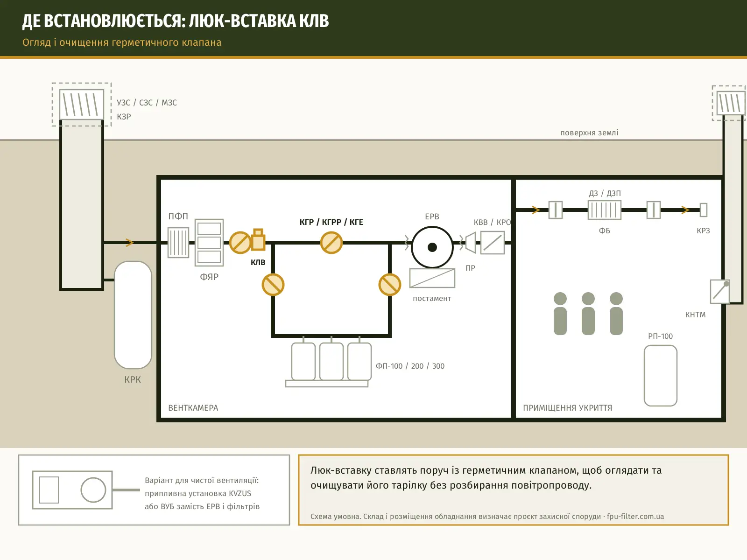Screen dimensions: 747x560
Task: Click the Схема умовна disclaimer text
Action: pos(487,517)
